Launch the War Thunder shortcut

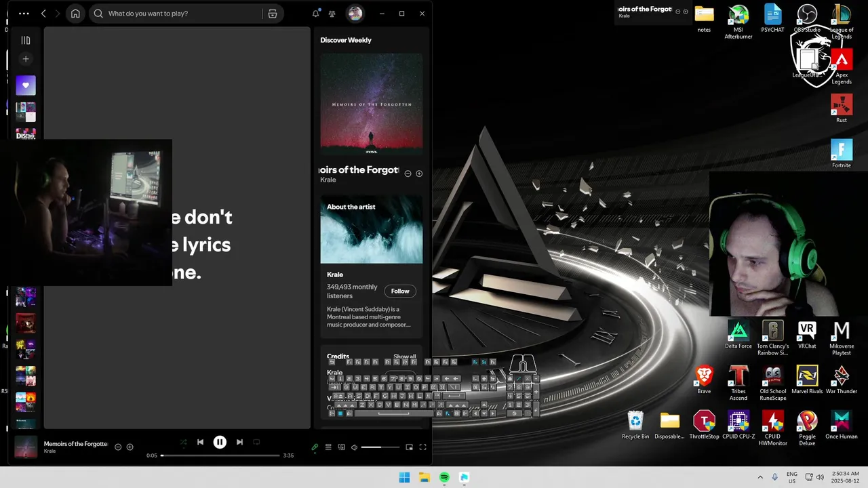click(842, 380)
